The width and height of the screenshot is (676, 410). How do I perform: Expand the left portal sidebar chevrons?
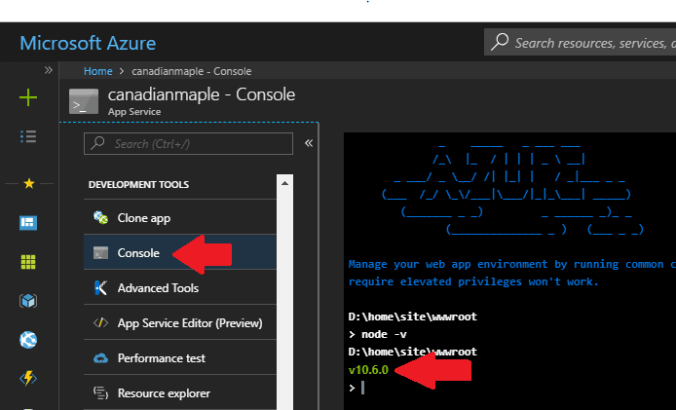point(48,70)
